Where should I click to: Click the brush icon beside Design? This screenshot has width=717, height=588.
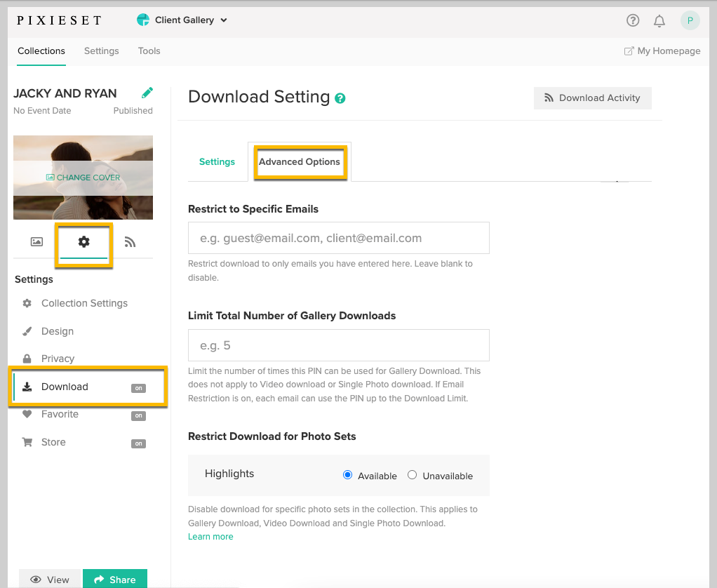click(x=27, y=331)
